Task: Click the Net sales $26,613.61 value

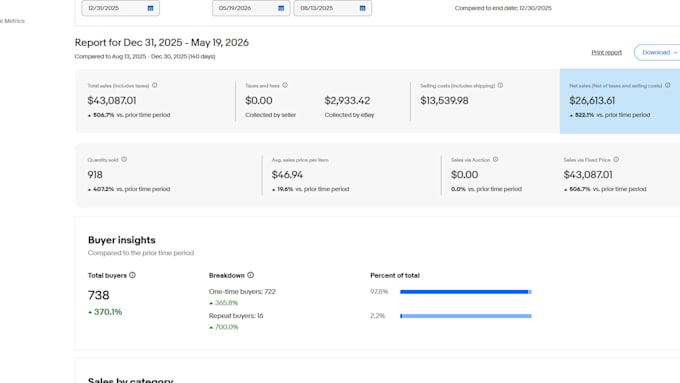Action: point(592,101)
